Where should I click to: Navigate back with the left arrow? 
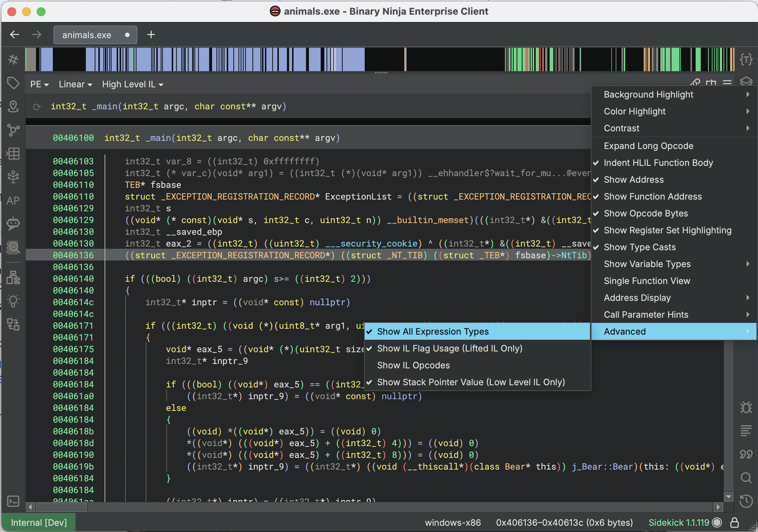15,34
